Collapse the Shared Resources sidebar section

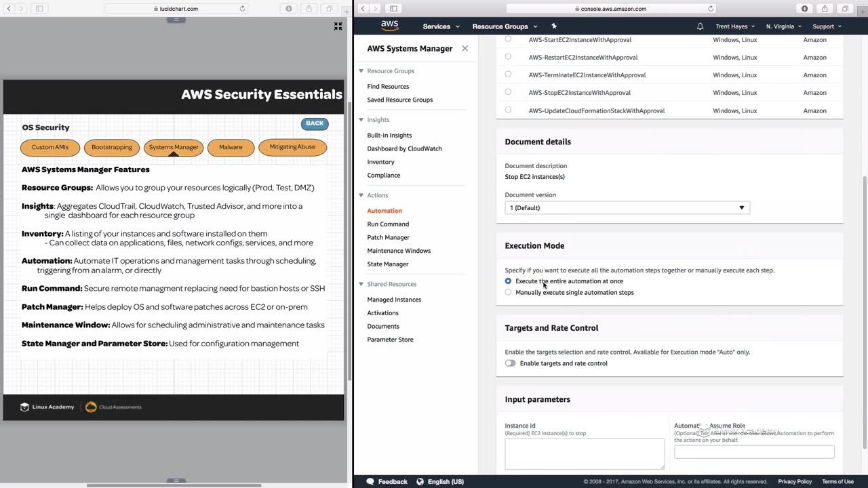click(361, 284)
